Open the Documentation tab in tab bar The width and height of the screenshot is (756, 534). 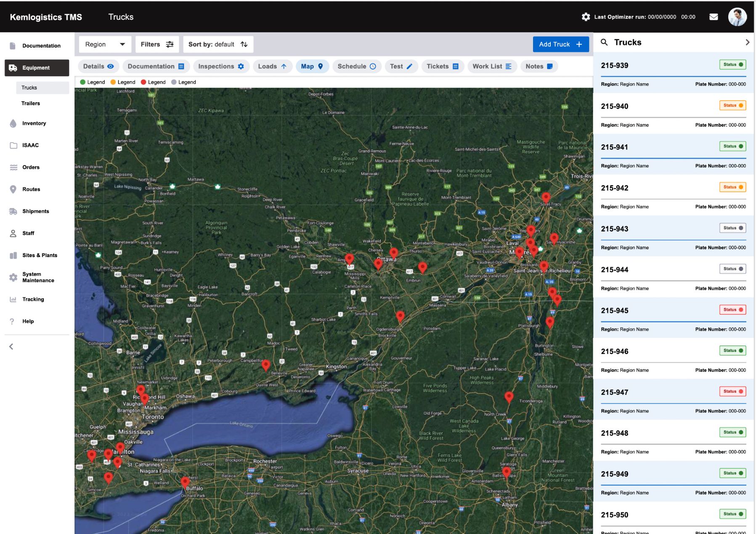coord(156,66)
